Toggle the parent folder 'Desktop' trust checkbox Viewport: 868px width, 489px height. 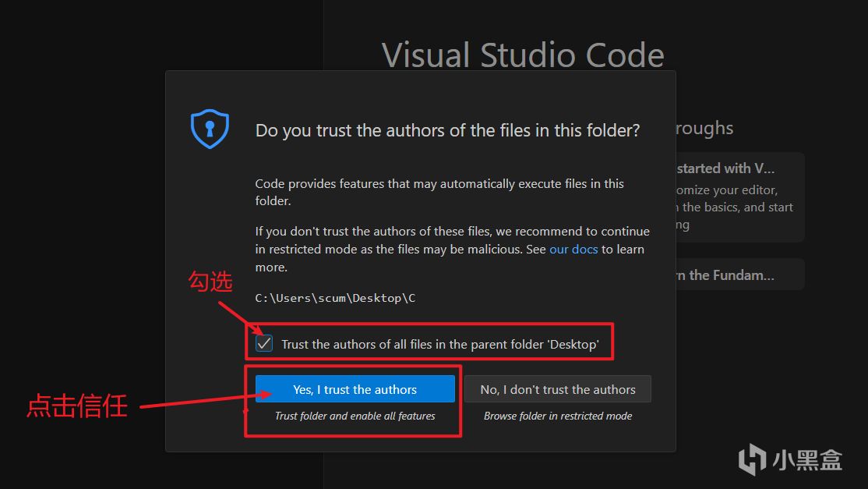coord(265,343)
